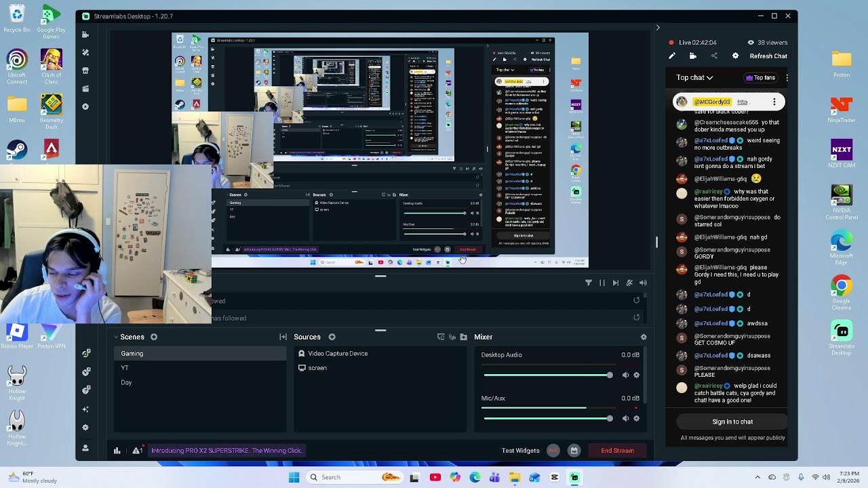Click the End Stream button
Viewport: 868px width, 488px height.
click(617, 451)
